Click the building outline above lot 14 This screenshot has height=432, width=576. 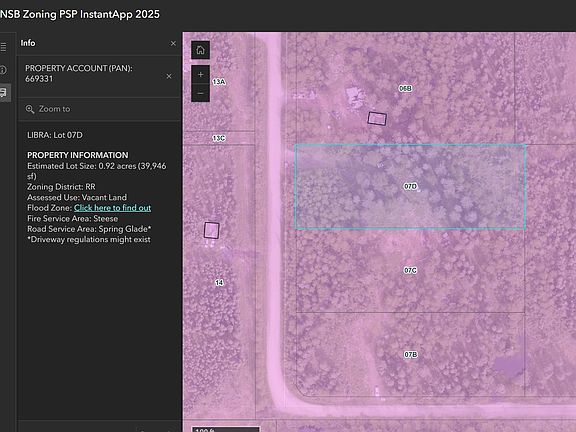[212, 230]
